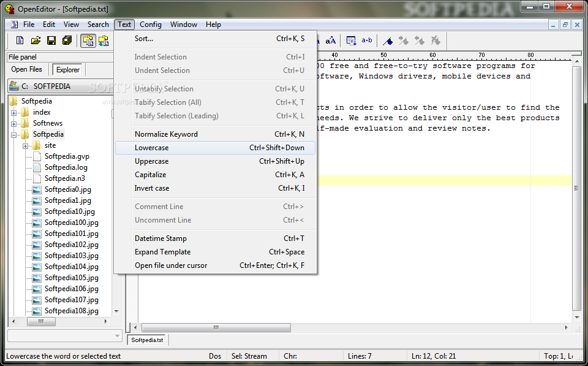Click the Dos line-ending status field
588x366 pixels.
pyautogui.click(x=215, y=356)
